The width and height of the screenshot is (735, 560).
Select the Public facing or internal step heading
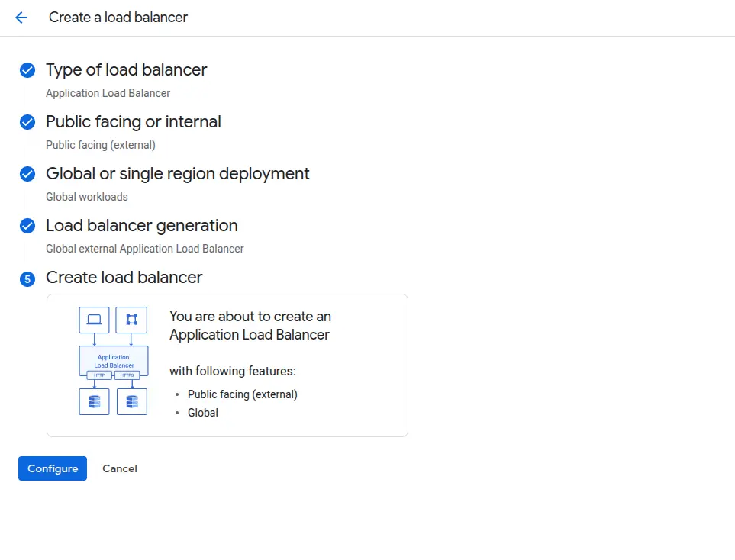pyautogui.click(x=134, y=121)
